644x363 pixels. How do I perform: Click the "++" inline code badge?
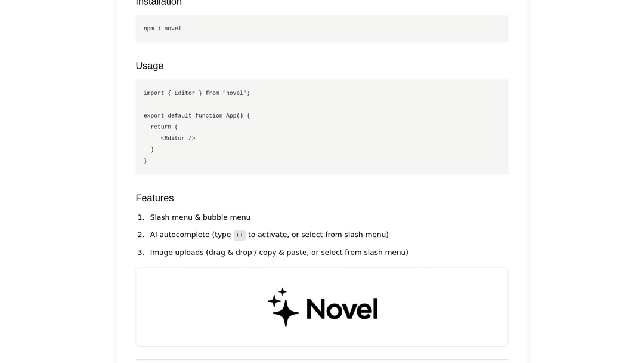coord(239,235)
